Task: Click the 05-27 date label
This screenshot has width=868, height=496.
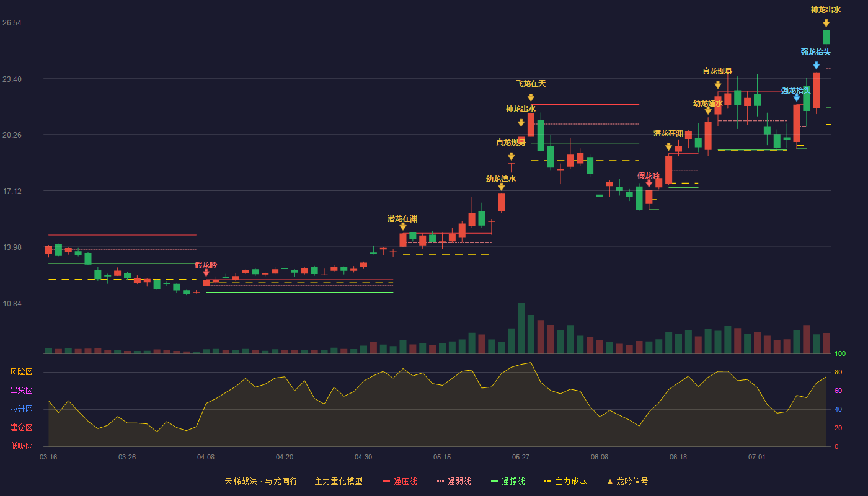Action: (521, 457)
